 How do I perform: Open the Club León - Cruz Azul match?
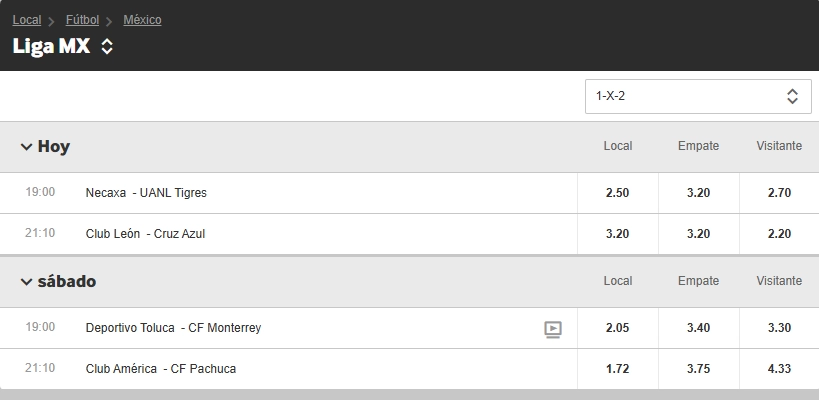point(145,234)
